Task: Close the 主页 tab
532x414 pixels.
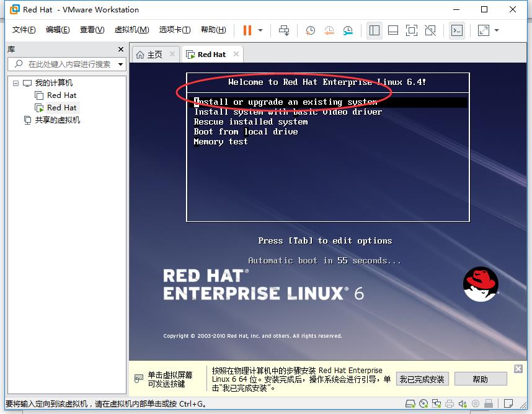Action: pos(172,54)
